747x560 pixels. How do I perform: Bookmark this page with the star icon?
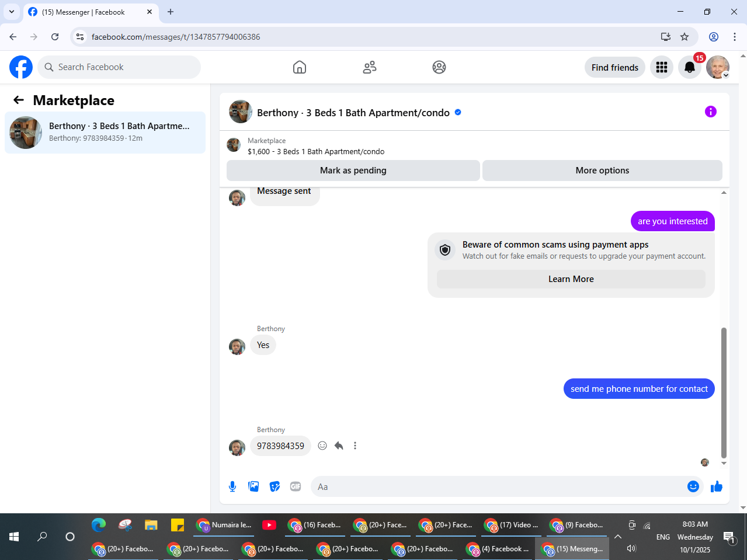685,37
